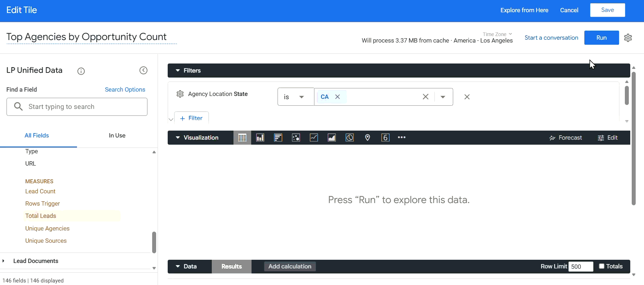The height and width of the screenshot is (285, 644).
Task: Click Start a conversation link
Action: pyautogui.click(x=551, y=38)
